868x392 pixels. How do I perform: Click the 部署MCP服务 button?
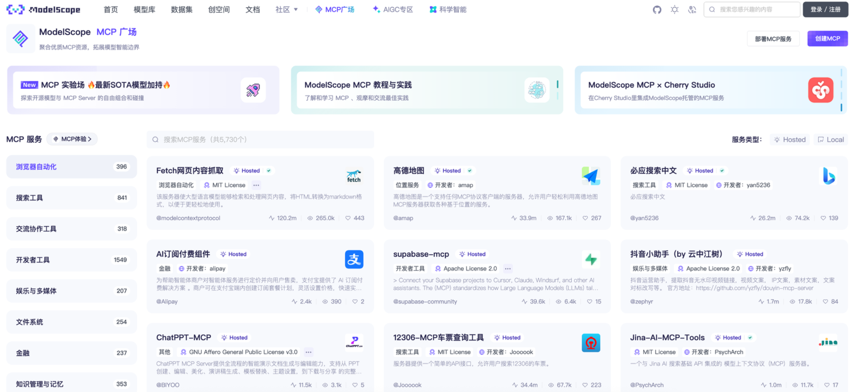[773, 39]
